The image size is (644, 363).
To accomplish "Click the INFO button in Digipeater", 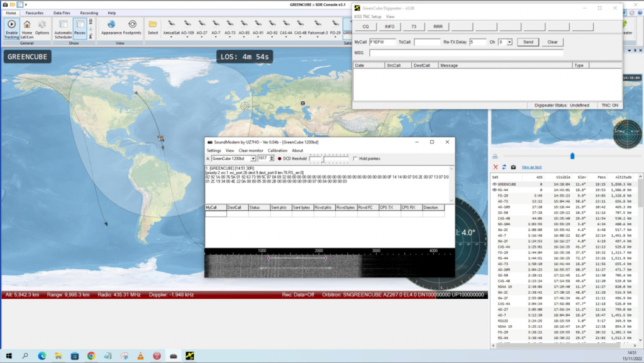I will (389, 26).
